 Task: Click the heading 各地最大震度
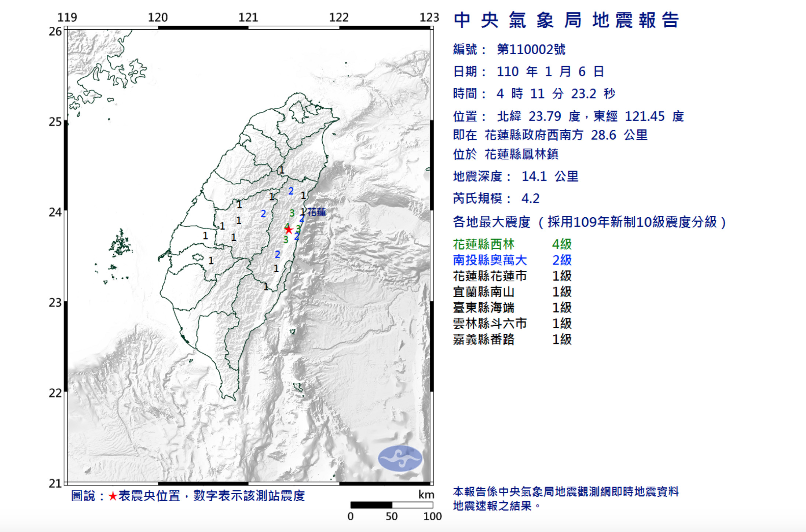(491, 222)
